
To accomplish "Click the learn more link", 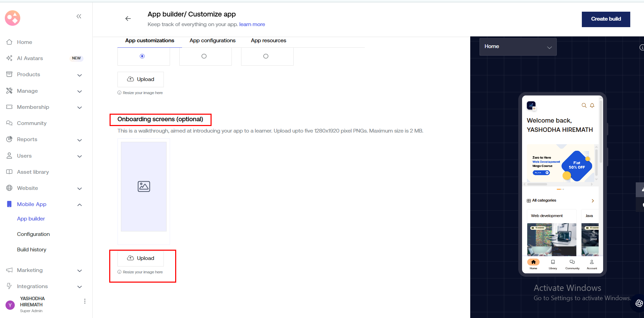I will pyautogui.click(x=252, y=24).
